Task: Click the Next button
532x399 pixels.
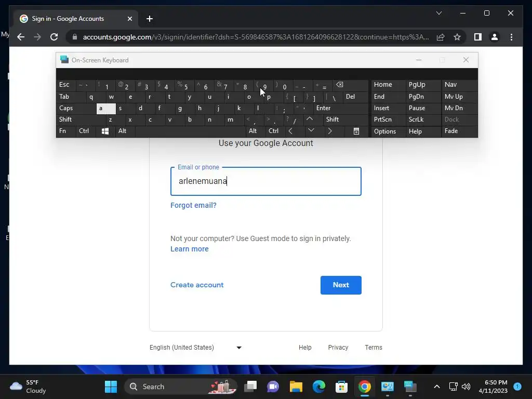Action: pos(341,285)
